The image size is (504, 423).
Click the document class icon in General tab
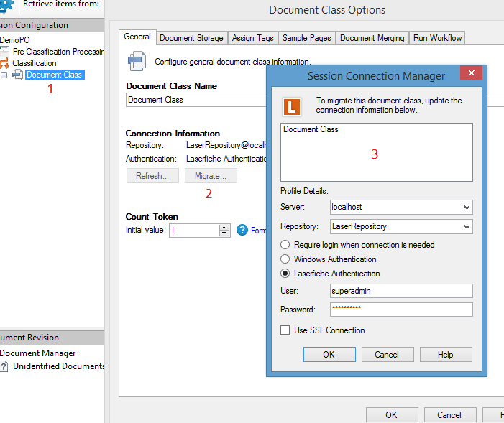[137, 61]
